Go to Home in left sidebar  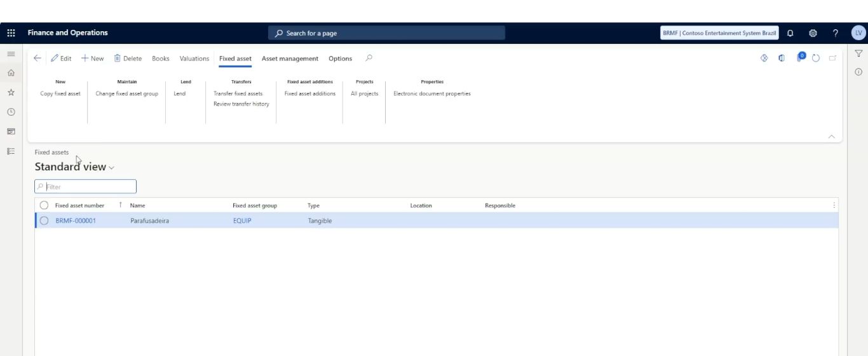11,73
